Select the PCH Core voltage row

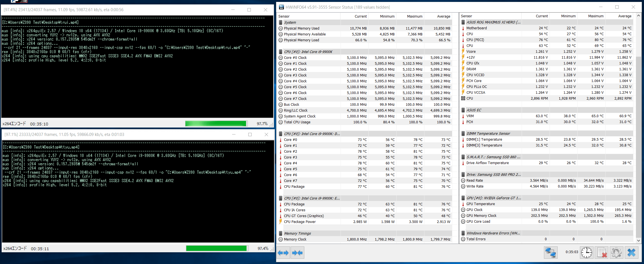point(546,81)
